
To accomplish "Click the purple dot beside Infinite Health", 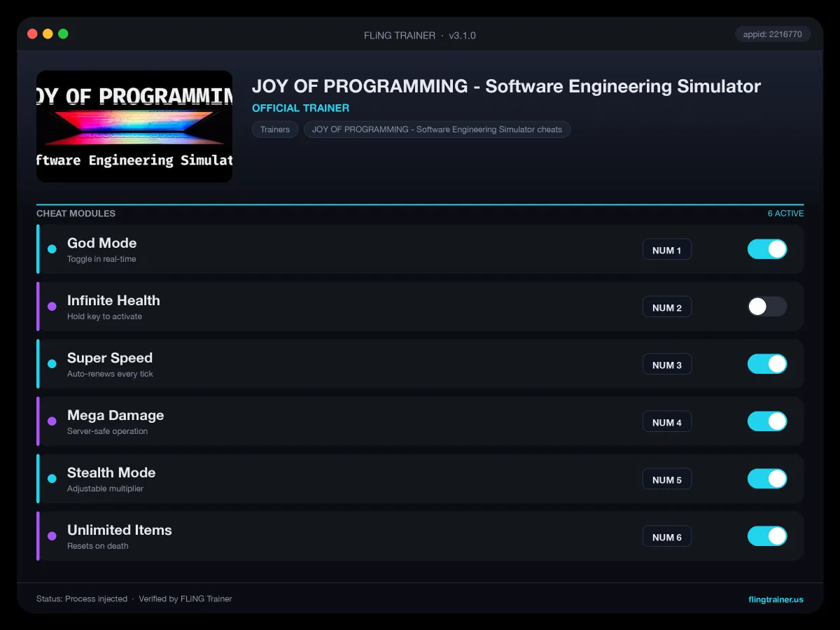I will [x=52, y=307].
